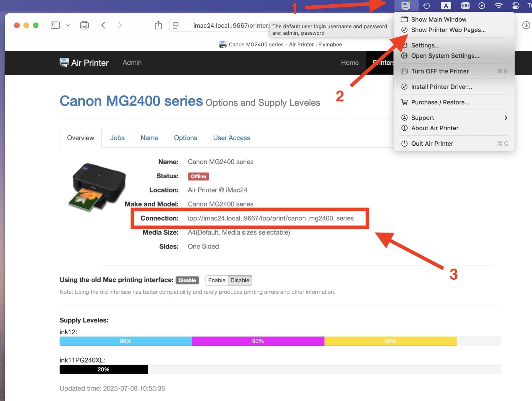Click the black ink 20% level bar
The height and width of the screenshot is (401, 532).
click(x=103, y=370)
